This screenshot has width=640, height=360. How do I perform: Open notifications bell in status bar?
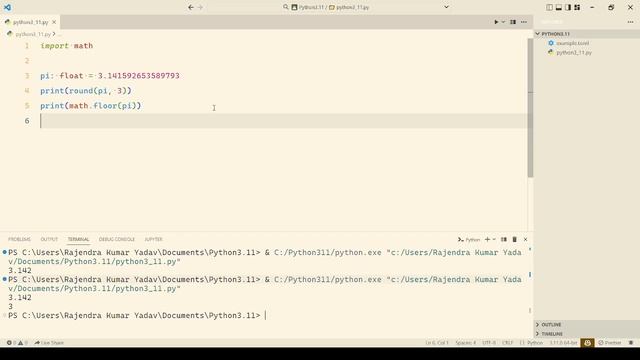[631, 343]
